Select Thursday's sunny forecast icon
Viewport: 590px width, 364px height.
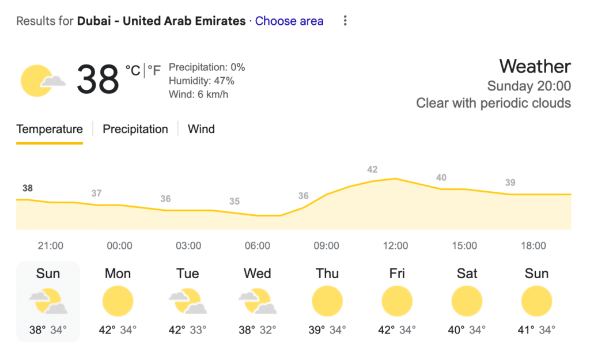(x=327, y=302)
